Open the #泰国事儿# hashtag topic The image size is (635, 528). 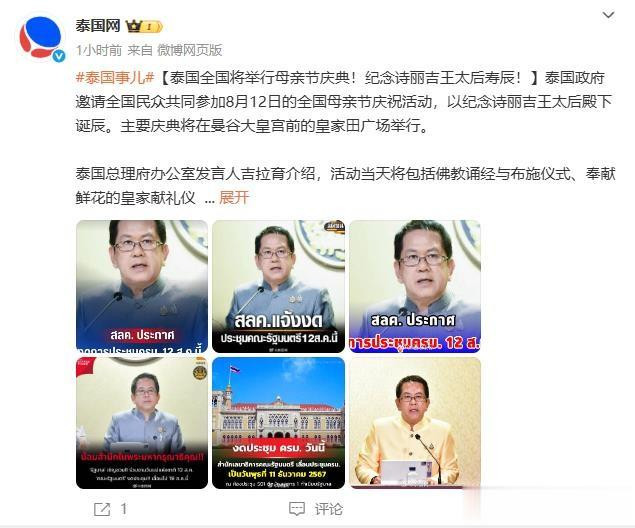[115, 78]
